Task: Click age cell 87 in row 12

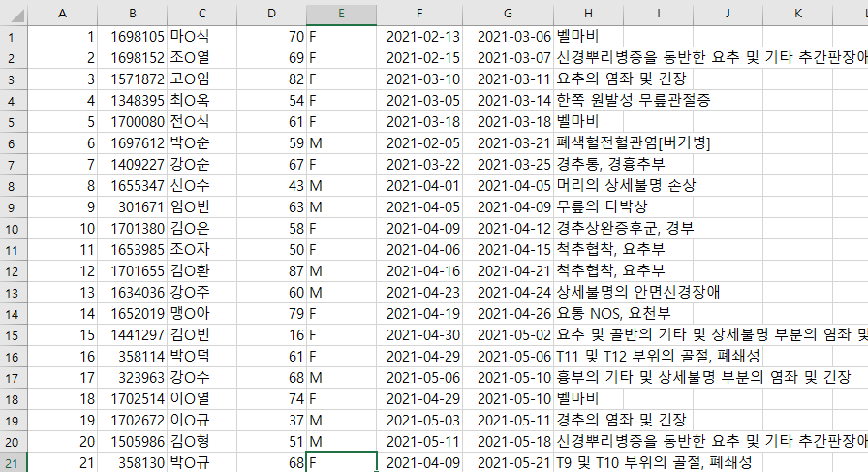Action: click(271, 271)
